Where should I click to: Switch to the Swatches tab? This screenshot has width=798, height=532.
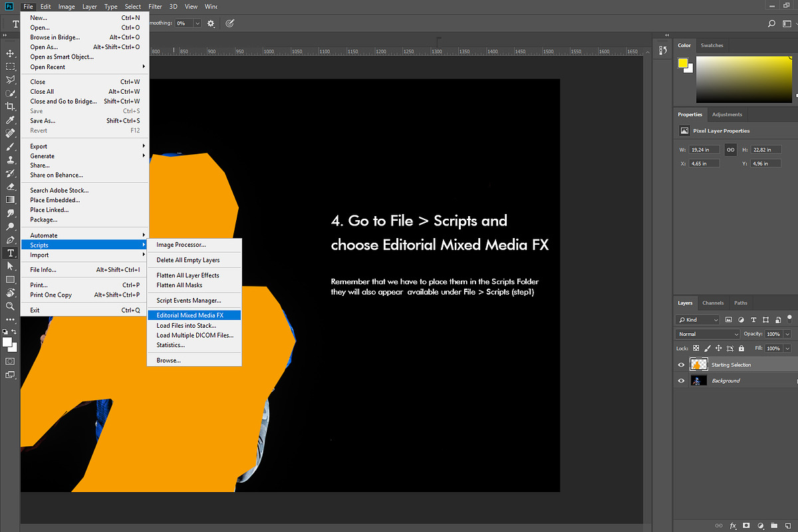[712, 45]
